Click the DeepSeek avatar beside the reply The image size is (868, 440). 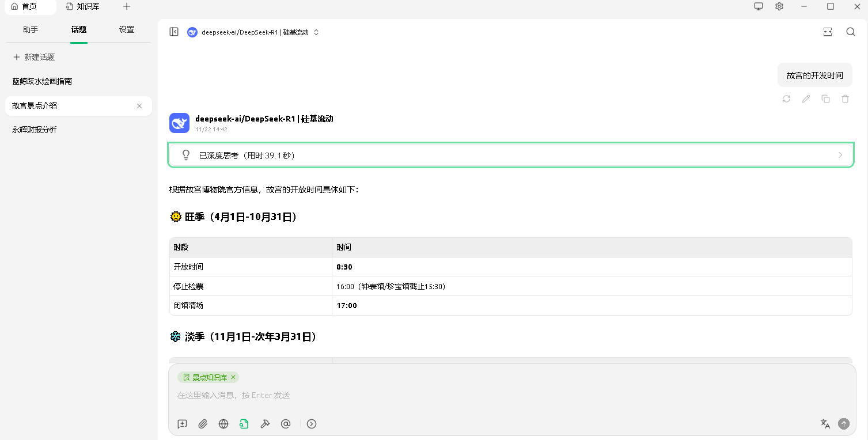click(x=180, y=123)
